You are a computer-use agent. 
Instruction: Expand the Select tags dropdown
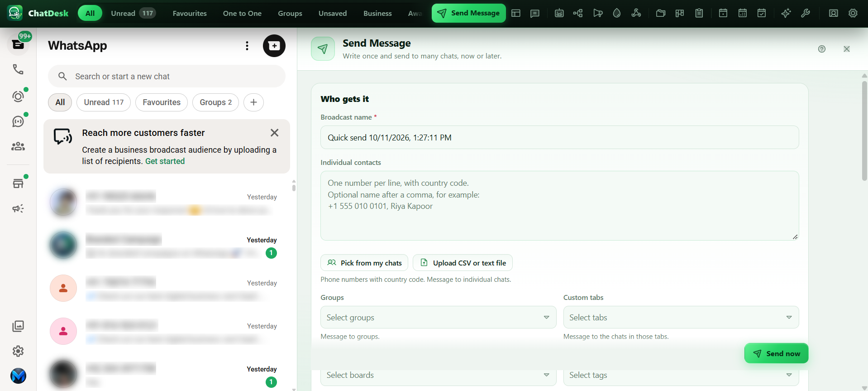coord(681,375)
